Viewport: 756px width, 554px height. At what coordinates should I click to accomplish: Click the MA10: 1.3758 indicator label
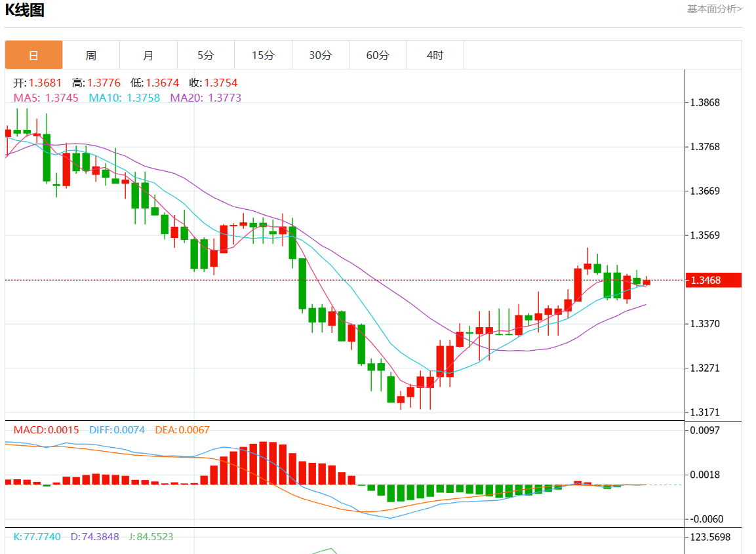[x=125, y=98]
